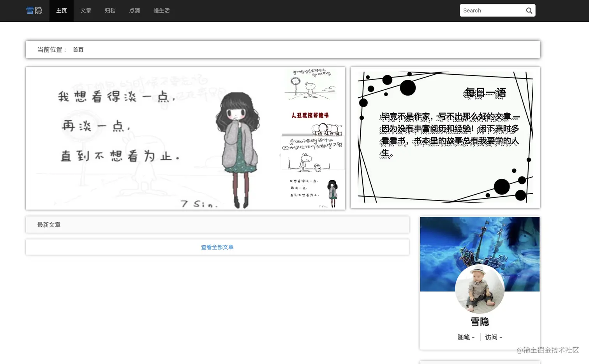Click the 最新文章 section header
This screenshot has width=589, height=364.
[x=49, y=225]
